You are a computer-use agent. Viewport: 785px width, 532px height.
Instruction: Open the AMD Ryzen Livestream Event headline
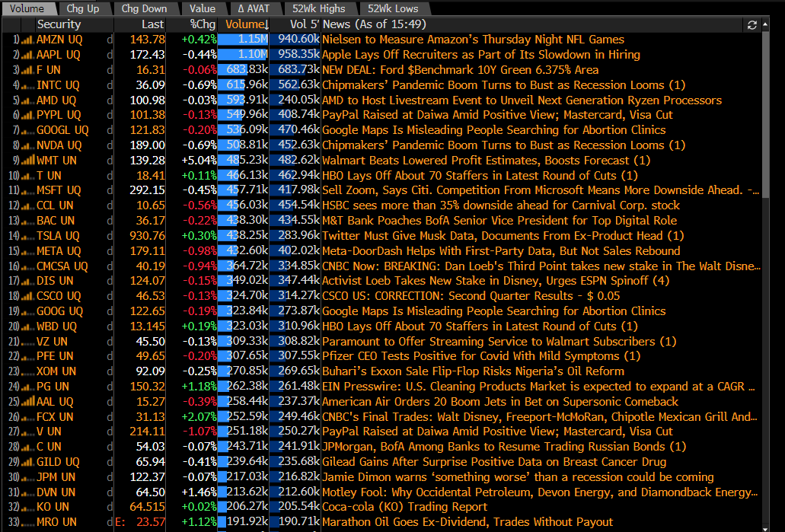pyautogui.click(x=522, y=100)
